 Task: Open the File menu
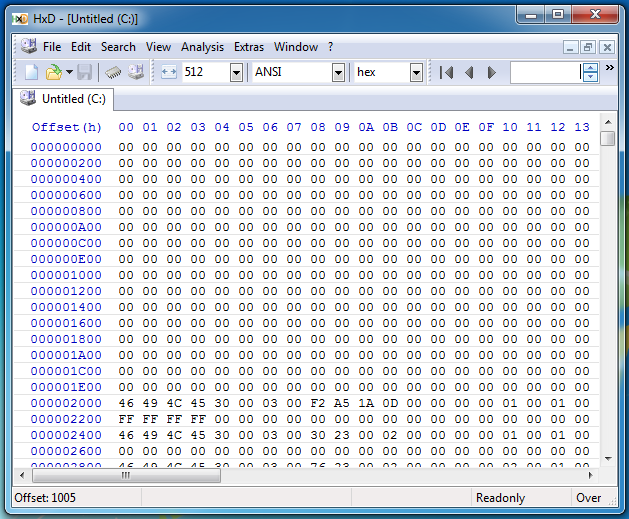tap(52, 47)
